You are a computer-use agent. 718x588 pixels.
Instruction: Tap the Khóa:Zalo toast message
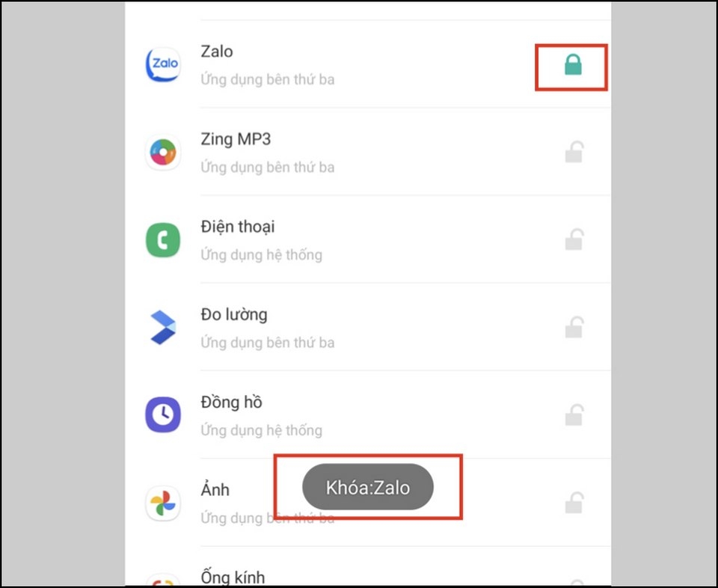pos(368,487)
